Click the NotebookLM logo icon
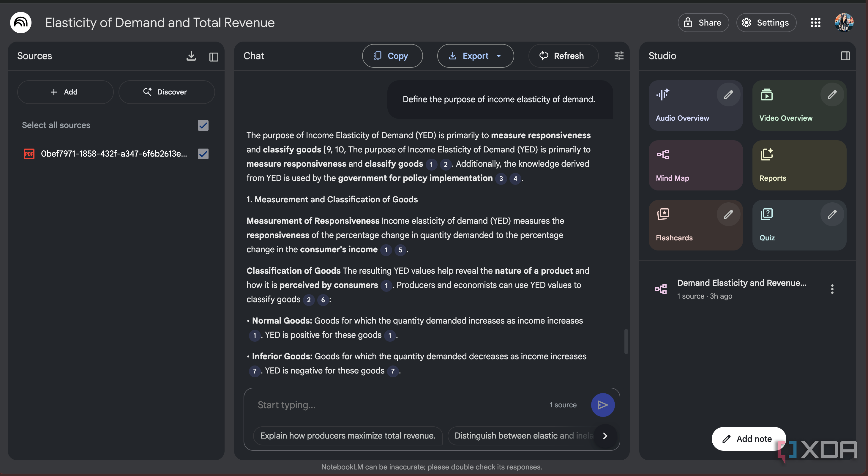This screenshot has width=868, height=476. (20, 23)
